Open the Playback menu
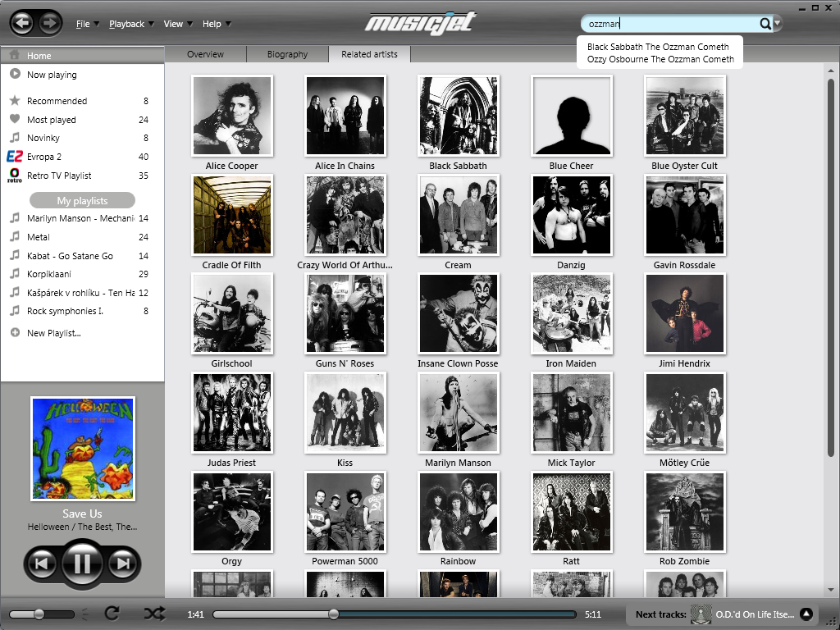The height and width of the screenshot is (630, 840). point(126,24)
